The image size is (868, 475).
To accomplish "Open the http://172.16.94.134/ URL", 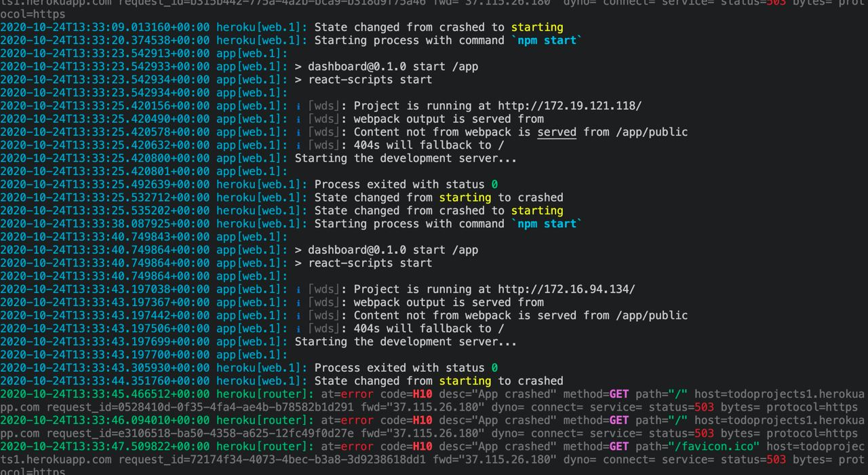I will click(x=566, y=289).
